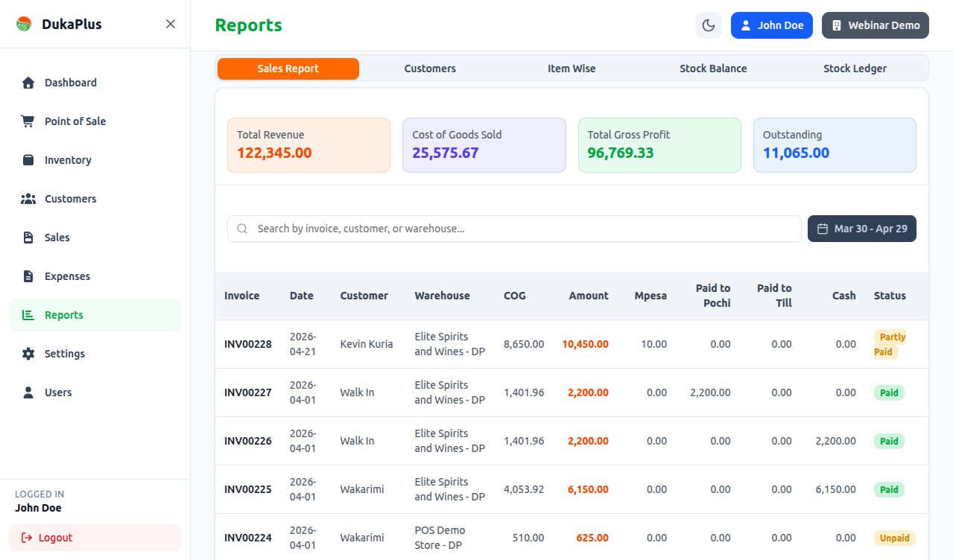Viewport: 953px width, 560px height.
Task: Open the Mar 30 - Apr 29 date picker
Action: (861, 229)
